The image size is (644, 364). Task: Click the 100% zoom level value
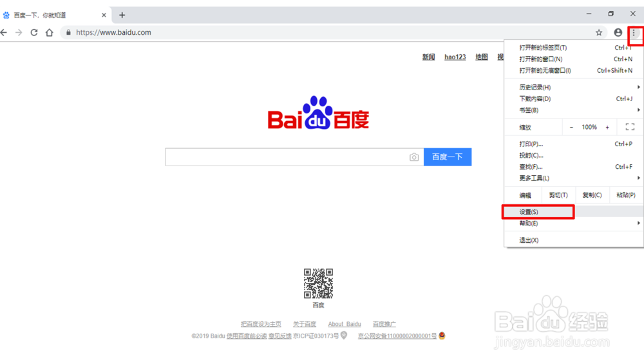pyautogui.click(x=589, y=128)
